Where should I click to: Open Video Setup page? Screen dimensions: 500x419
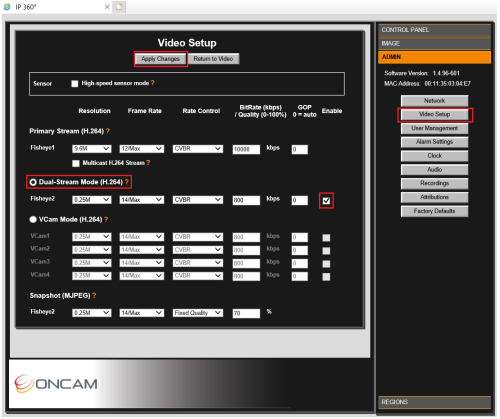434,114
